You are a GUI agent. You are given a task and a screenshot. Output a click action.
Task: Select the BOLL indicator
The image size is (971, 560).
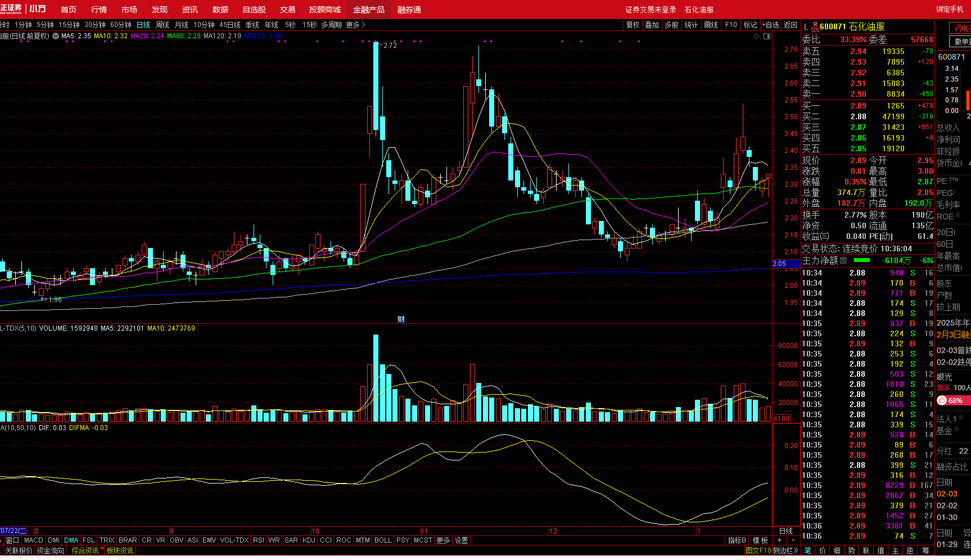(x=383, y=540)
